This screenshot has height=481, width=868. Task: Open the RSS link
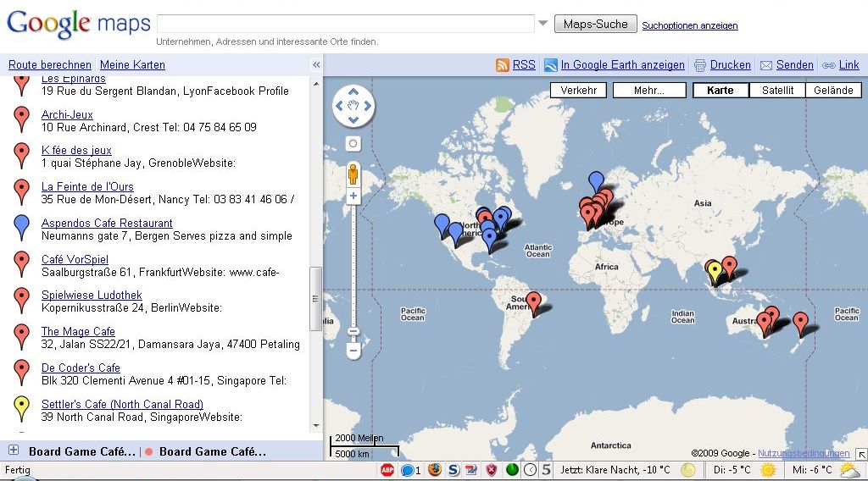(524, 64)
